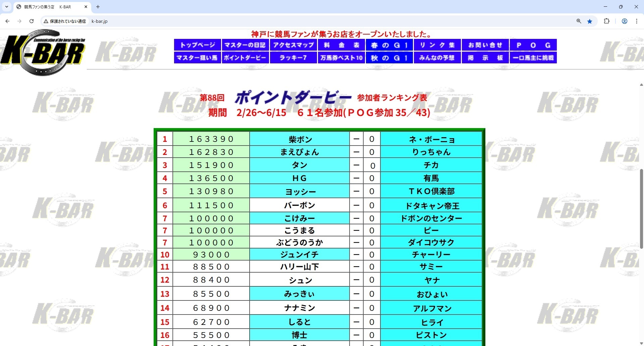Open the 掲示板 menu button

coord(485,58)
